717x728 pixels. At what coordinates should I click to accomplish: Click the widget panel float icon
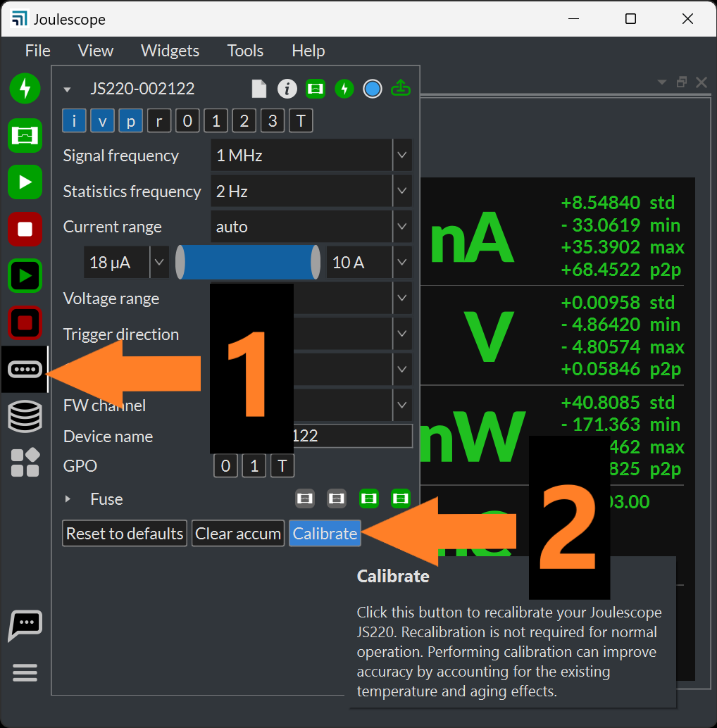coord(682,82)
